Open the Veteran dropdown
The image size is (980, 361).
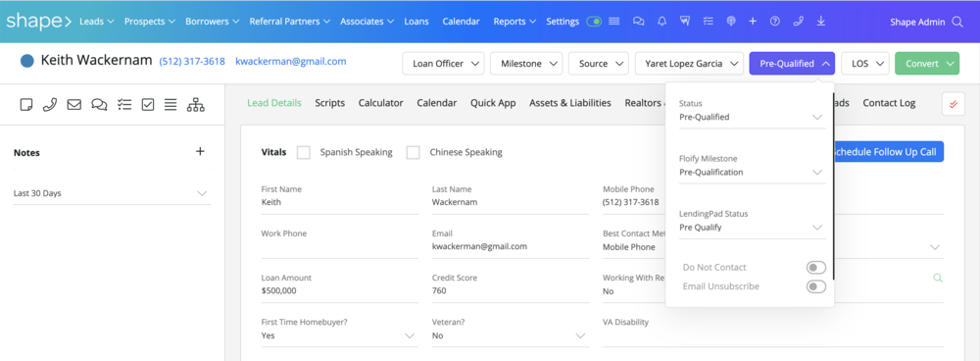(510, 335)
